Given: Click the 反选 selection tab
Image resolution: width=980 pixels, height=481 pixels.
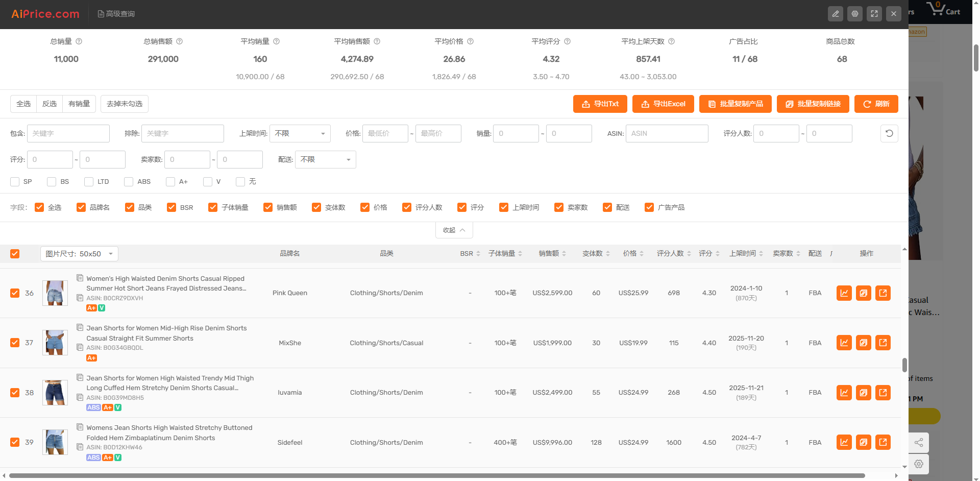Looking at the screenshot, I should [x=50, y=104].
